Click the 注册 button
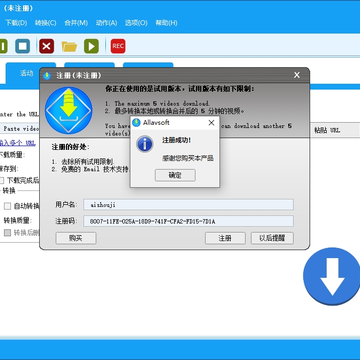360x360 pixels. click(225, 238)
